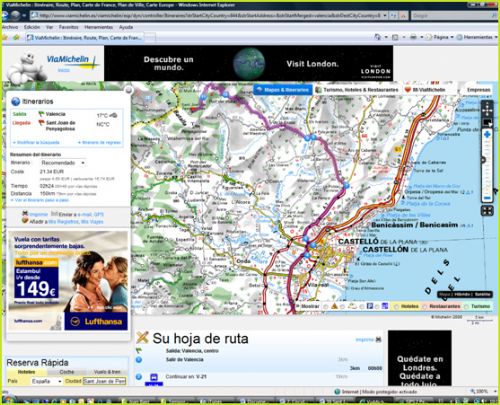This screenshot has width=500, height=405.
Task: Go back with the browser Back button
Action: tap(6, 15)
